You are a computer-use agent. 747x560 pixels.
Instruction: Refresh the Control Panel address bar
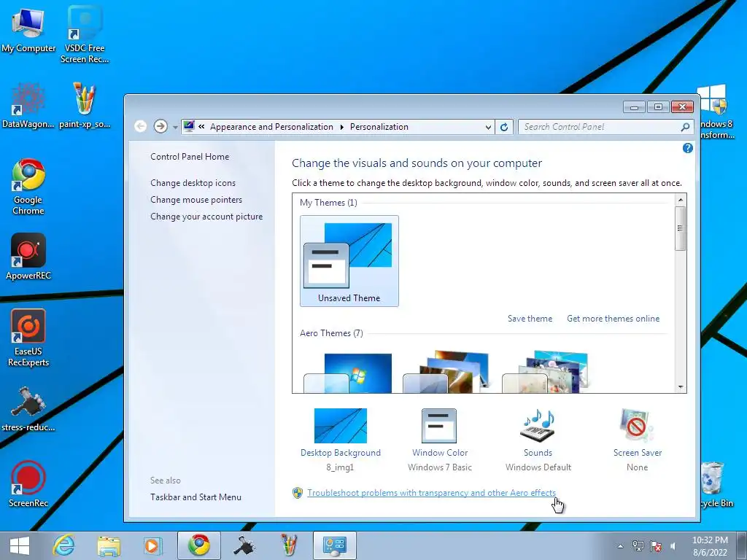pos(504,127)
